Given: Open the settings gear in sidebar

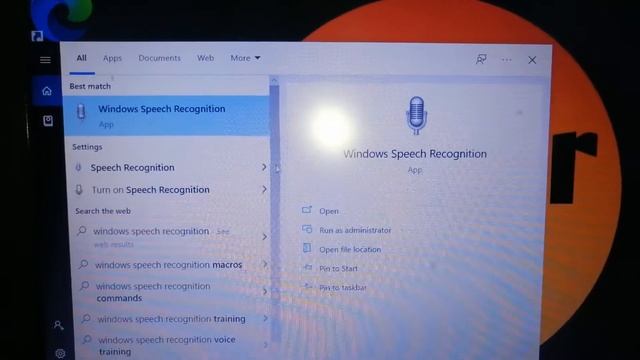Looking at the screenshot, I should 60,353.
